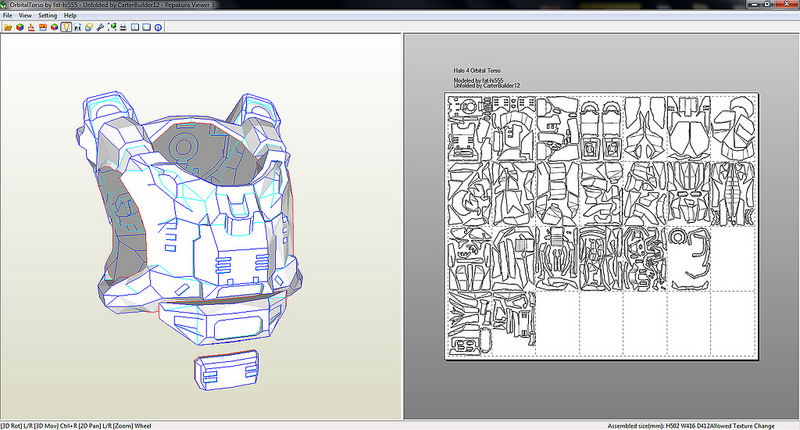Open the View menu
The width and height of the screenshot is (800, 430).
25,15
